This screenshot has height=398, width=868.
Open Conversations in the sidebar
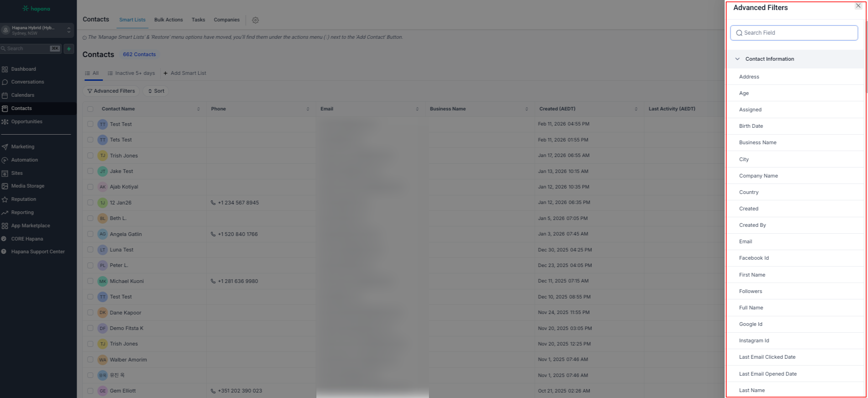pyautogui.click(x=27, y=82)
